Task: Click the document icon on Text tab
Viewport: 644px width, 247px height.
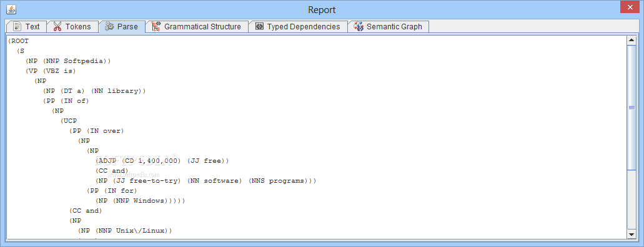Action: click(17, 27)
